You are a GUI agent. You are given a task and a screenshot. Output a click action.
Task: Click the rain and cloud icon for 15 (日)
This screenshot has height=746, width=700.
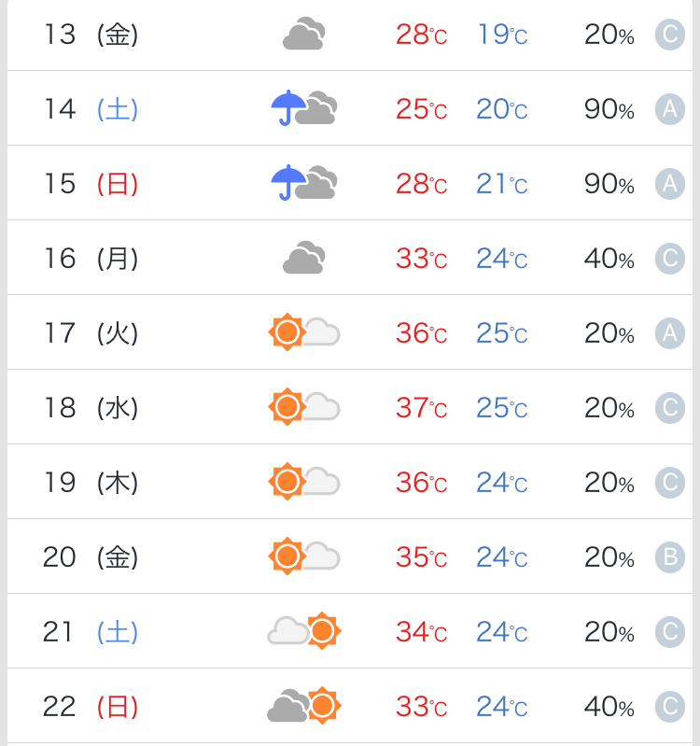pos(304,183)
